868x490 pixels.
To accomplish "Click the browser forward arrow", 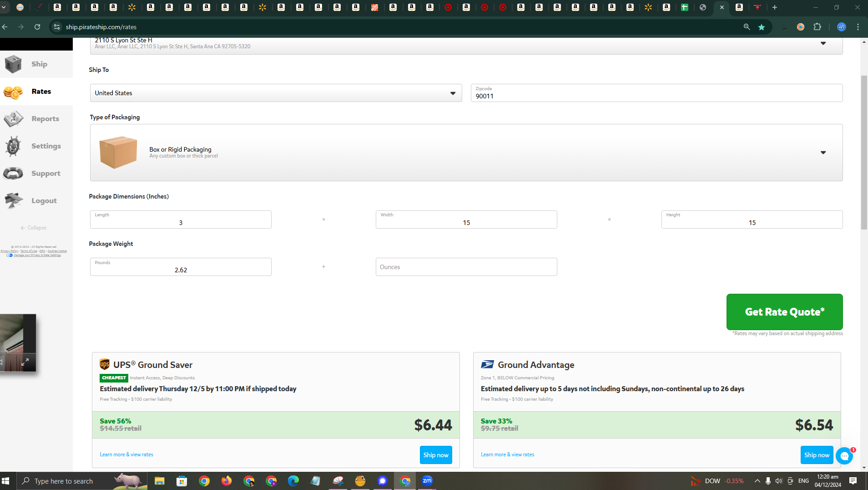I will coord(21,27).
